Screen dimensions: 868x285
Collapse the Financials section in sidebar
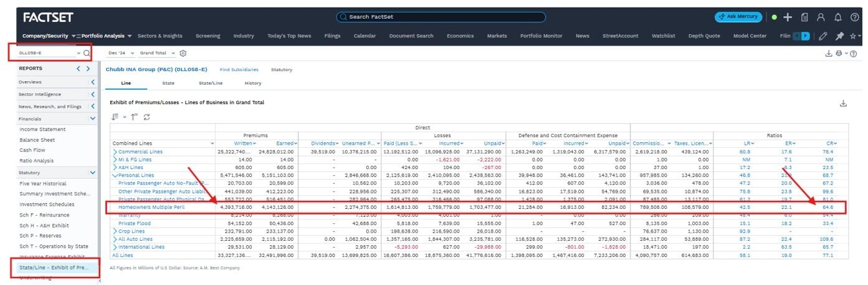(92, 118)
